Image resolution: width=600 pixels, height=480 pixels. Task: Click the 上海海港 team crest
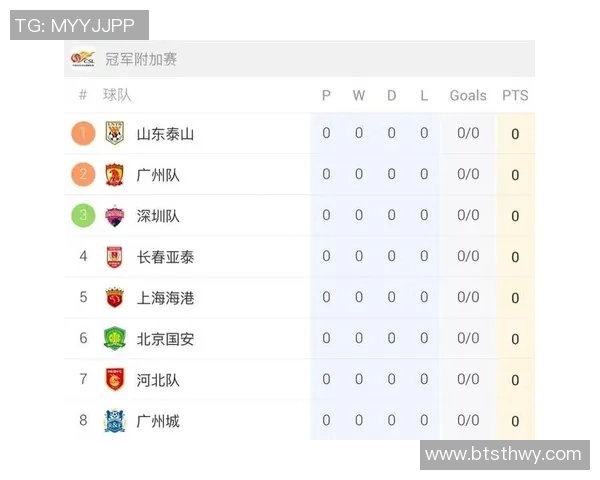(x=114, y=298)
